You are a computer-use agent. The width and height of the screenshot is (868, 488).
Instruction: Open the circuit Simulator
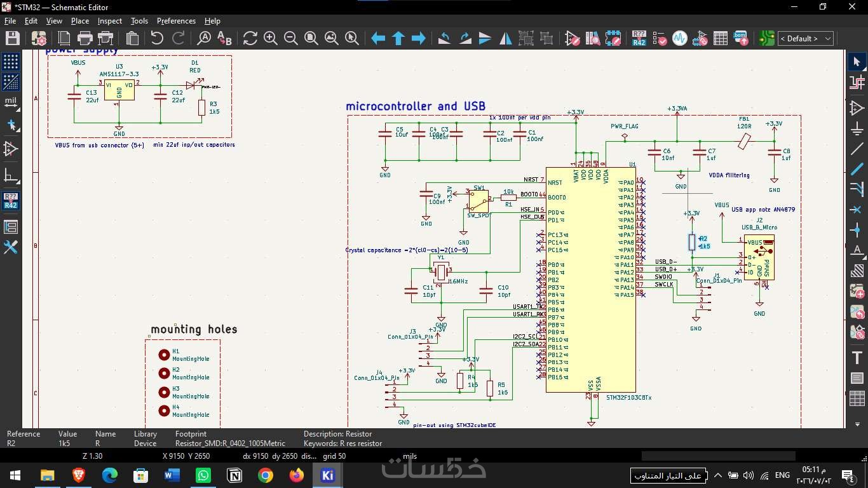[679, 38]
